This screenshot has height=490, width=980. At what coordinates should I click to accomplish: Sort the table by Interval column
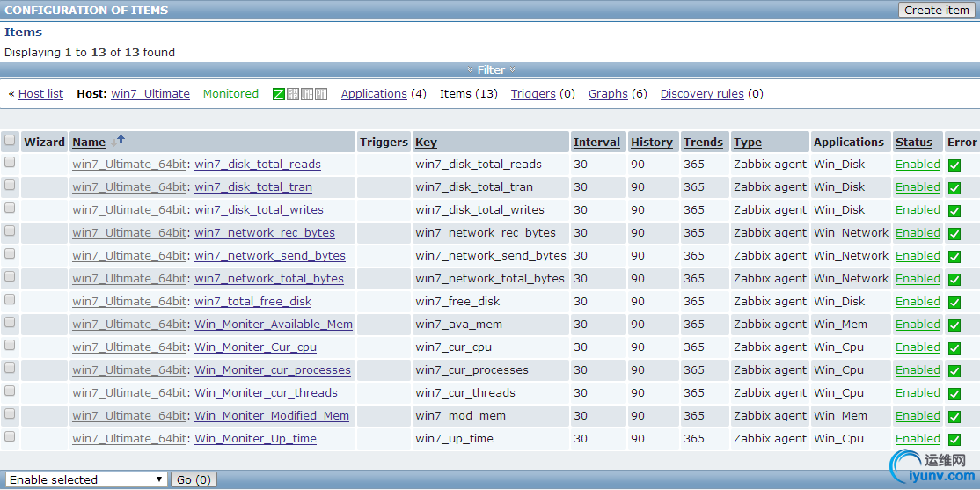click(596, 142)
